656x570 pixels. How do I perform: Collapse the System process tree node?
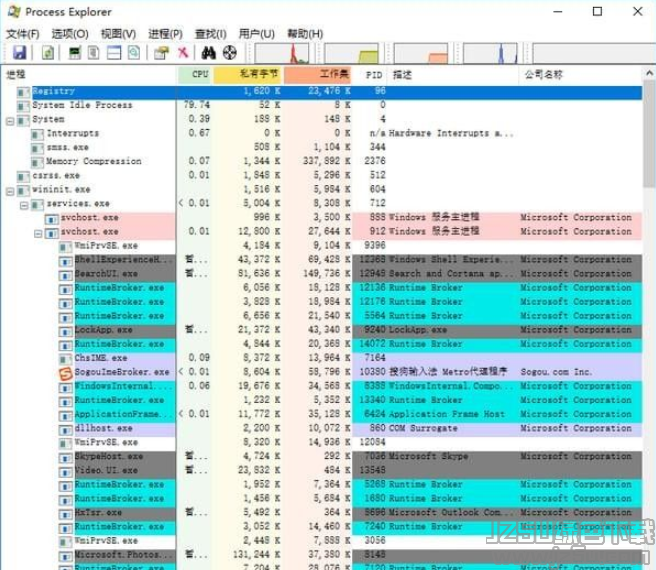(x=10, y=121)
